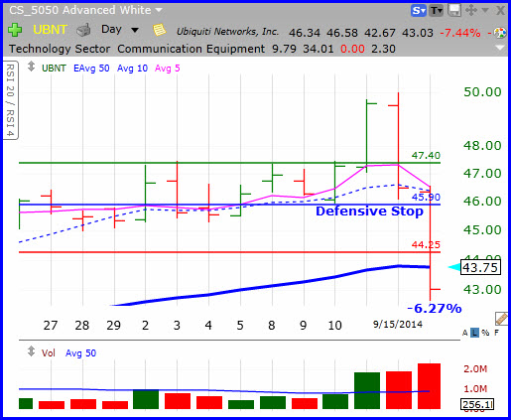511x420 pixels.
Task: Click the -6.27% annotation text
Action: 435,309
